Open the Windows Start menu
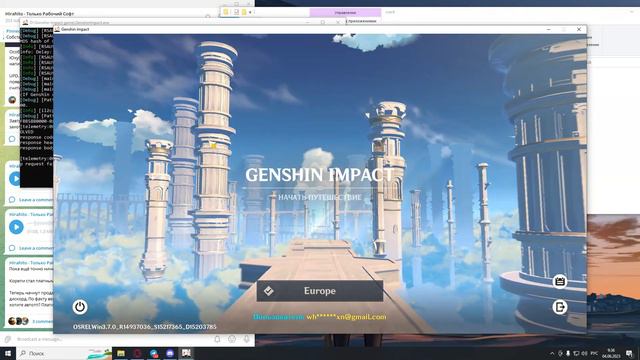Image resolution: width=640 pixels, height=360 pixels. click(7, 353)
